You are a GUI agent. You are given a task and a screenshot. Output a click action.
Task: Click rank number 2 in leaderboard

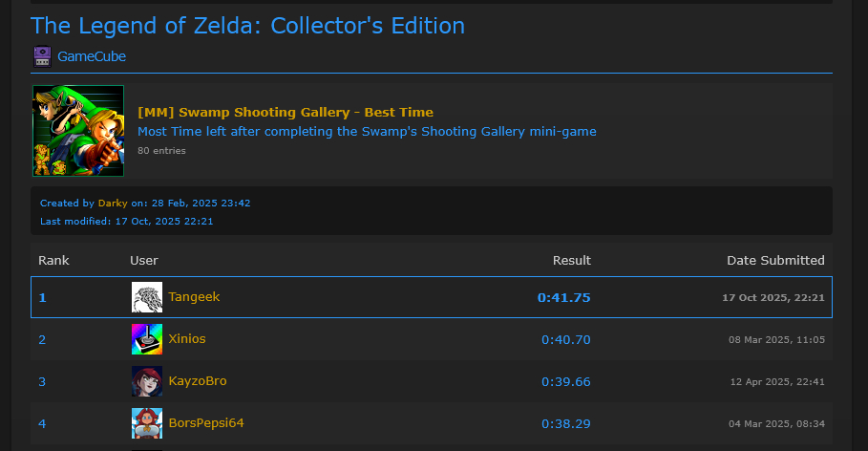click(42, 339)
